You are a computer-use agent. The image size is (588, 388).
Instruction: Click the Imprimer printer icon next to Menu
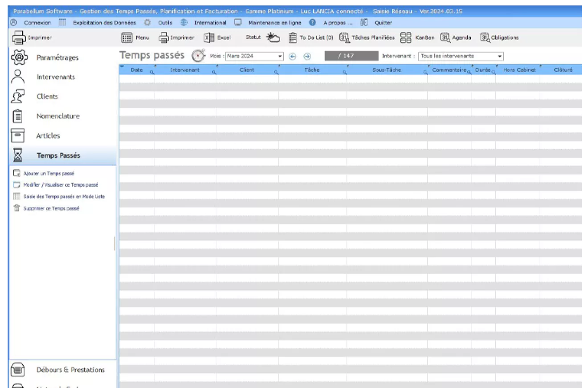[164, 38]
